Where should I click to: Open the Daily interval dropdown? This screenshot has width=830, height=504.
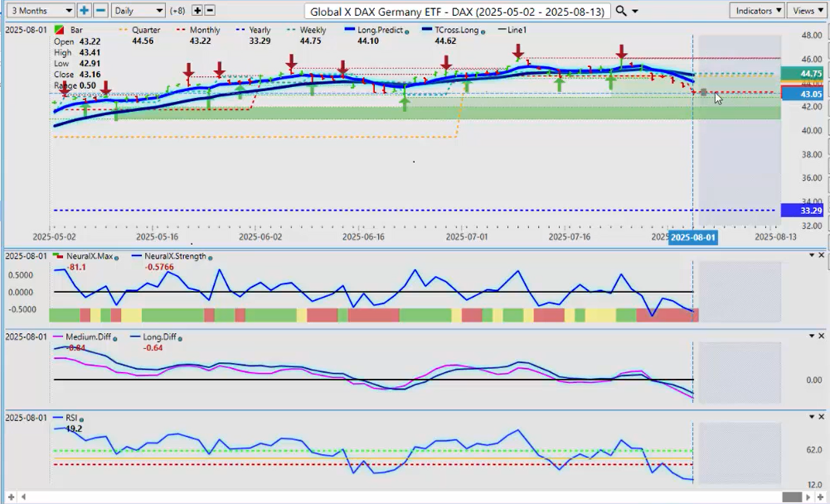tap(138, 11)
